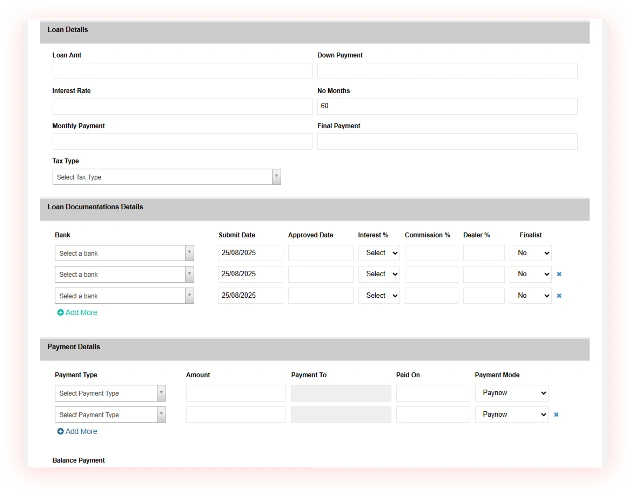Image resolution: width=632 pixels, height=494 pixels.
Task: Remove the third bank row with X icon
Action: pos(559,296)
